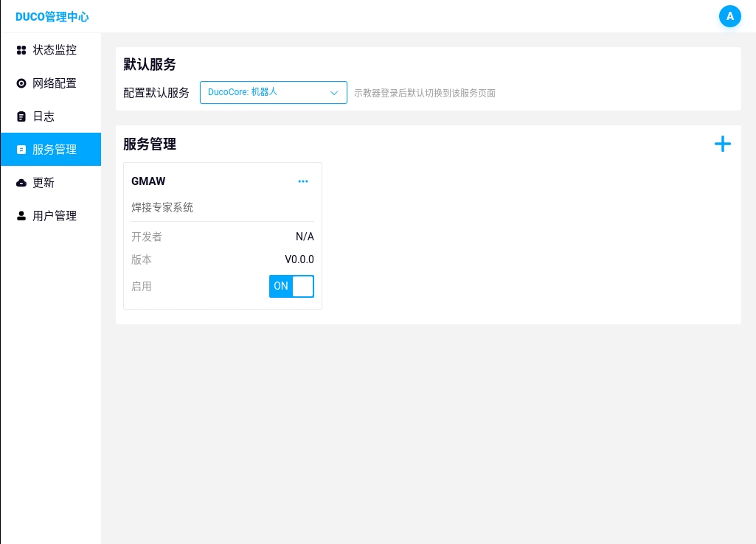Screen dimensions: 756x544
Task: Click the chevron arrow of default service dropdown
Action: point(334,93)
